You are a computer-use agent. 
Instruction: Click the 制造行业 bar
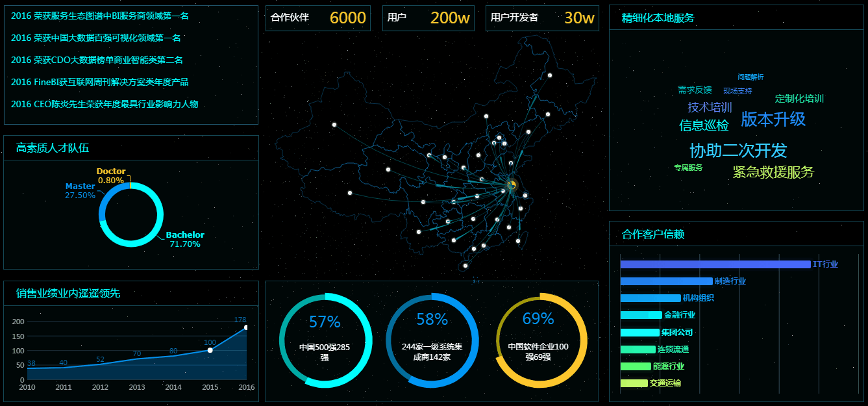(x=666, y=281)
